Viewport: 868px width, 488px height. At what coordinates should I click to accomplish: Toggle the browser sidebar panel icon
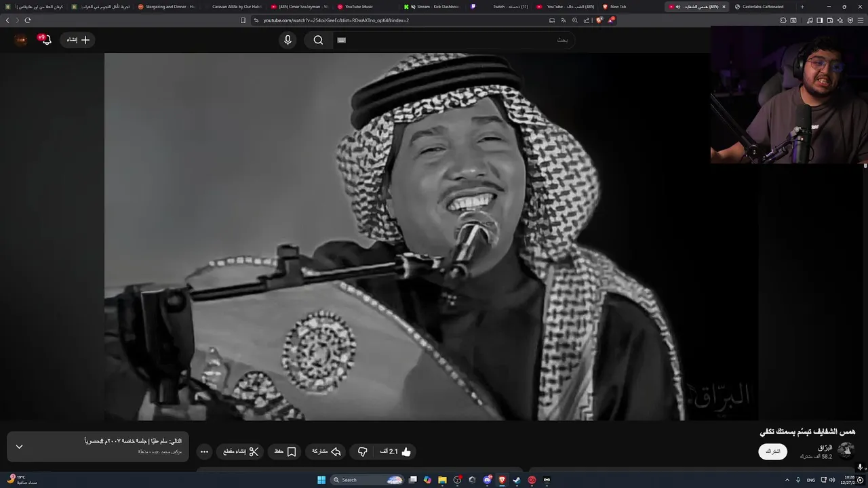pos(820,20)
